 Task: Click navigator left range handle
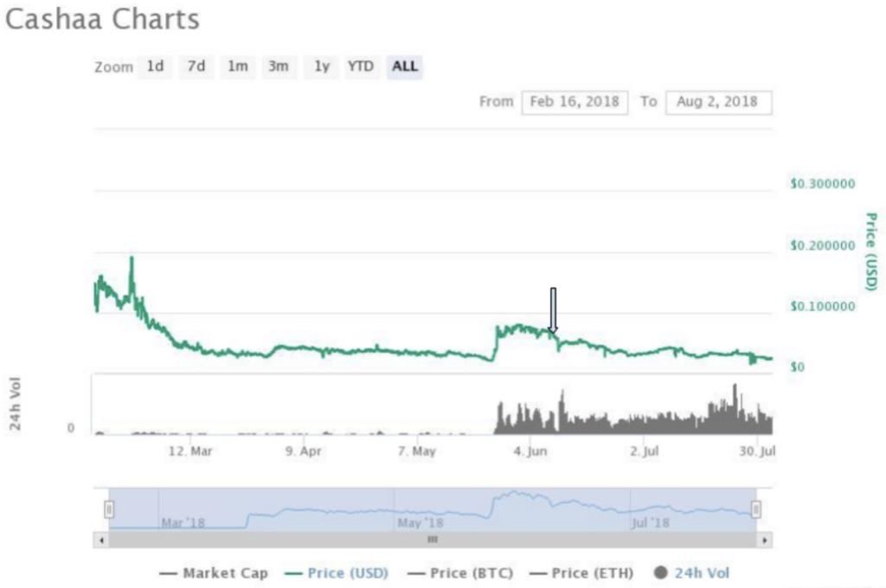click(x=109, y=509)
